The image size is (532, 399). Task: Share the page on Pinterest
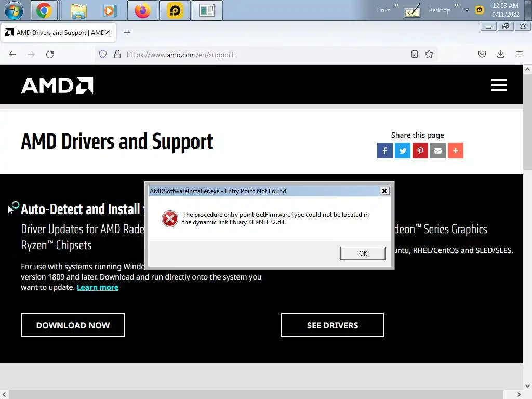pos(420,151)
